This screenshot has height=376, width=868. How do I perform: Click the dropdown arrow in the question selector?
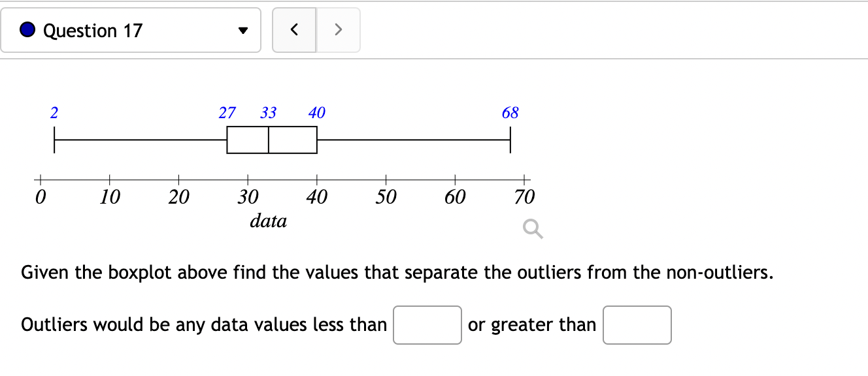click(x=243, y=29)
